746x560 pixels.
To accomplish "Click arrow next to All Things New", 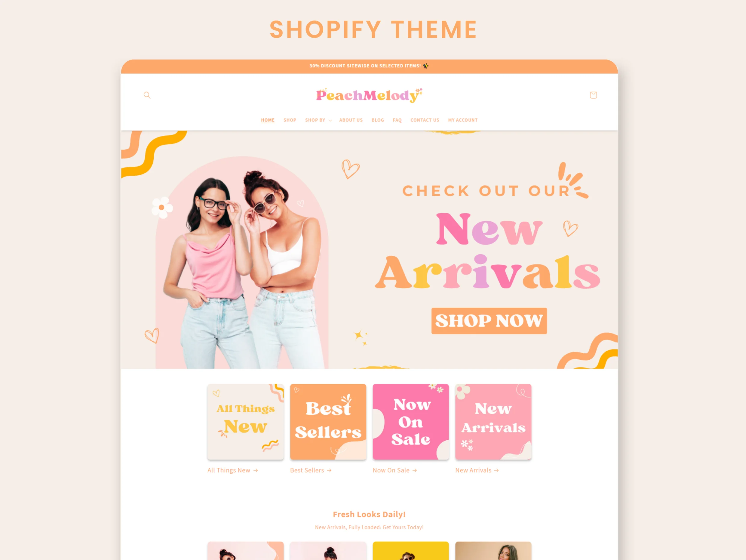I will tap(256, 470).
